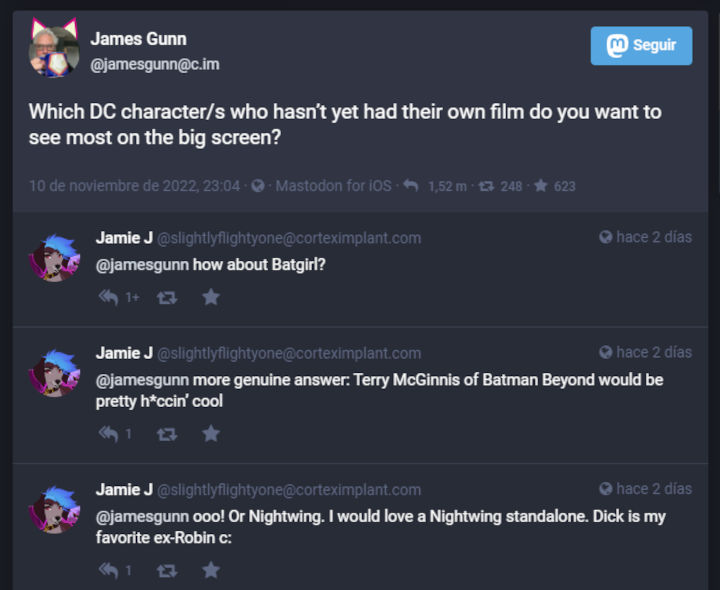The height and width of the screenshot is (590, 720).
Task: Favourite the Nightwing comment
Action: click(211, 570)
